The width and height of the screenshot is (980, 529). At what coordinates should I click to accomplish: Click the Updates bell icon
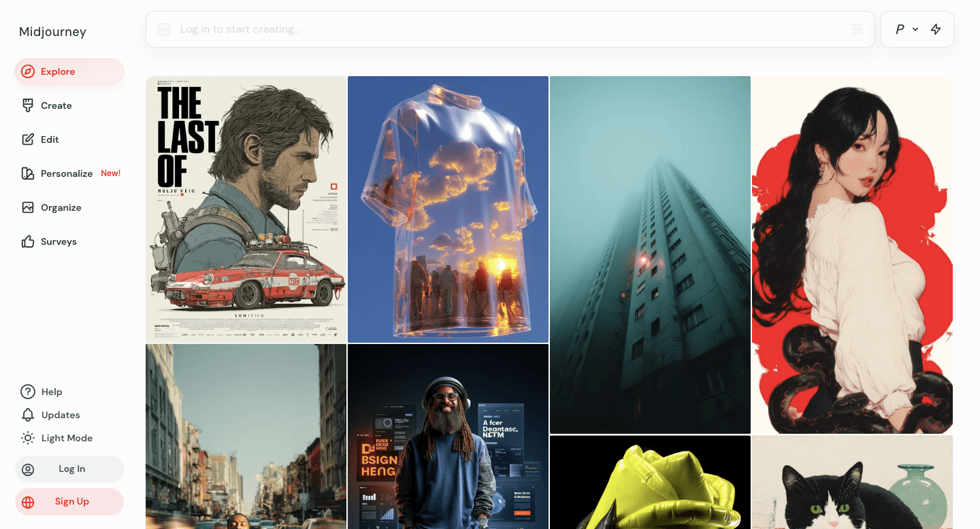pos(28,415)
